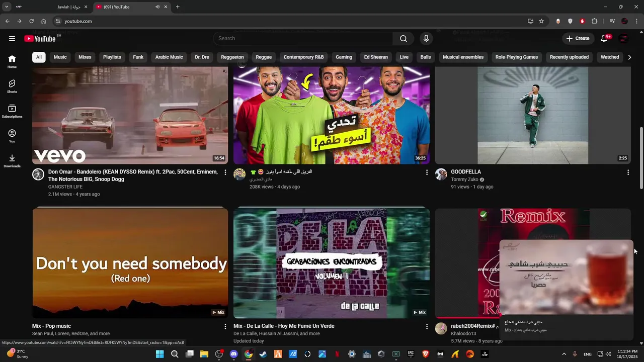Open Tommy Zuko channel link

click(x=464, y=179)
